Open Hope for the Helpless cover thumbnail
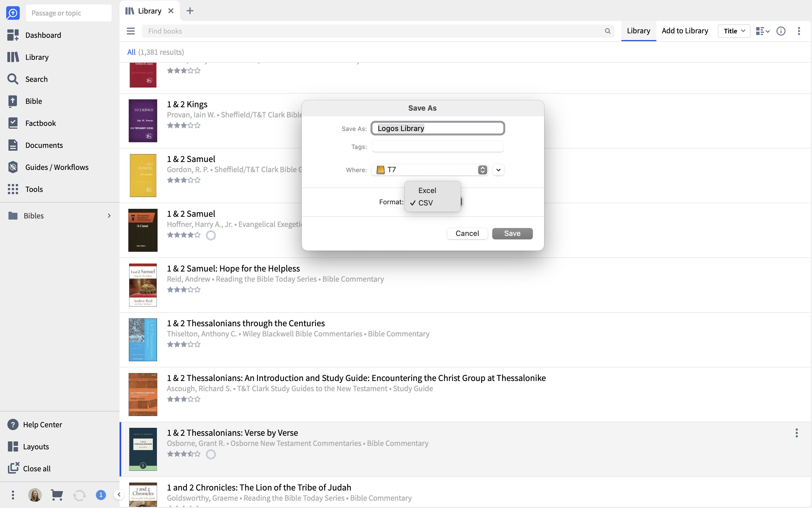 click(143, 285)
